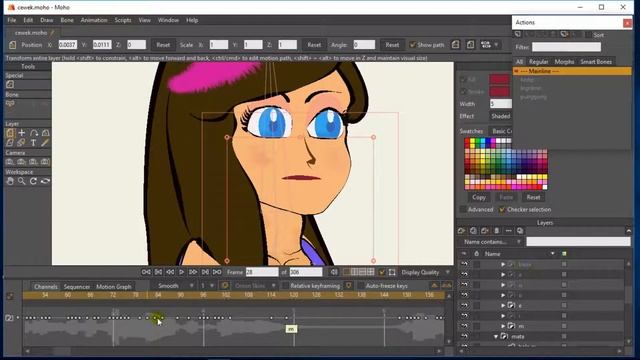This screenshot has height=360, width=640.
Task: Jump to the end of animation
Action: coord(217,272)
